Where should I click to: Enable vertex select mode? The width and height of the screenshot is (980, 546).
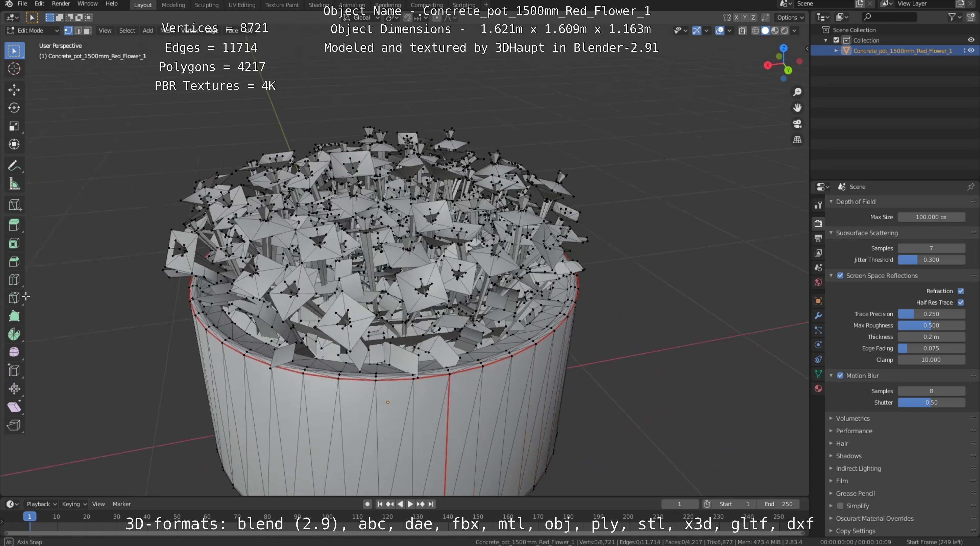(68, 31)
